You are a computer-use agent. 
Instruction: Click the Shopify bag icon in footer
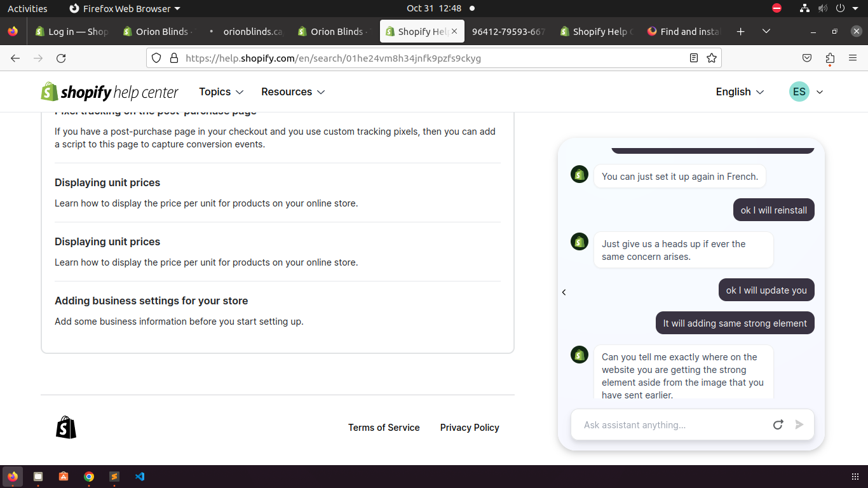[x=66, y=428]
